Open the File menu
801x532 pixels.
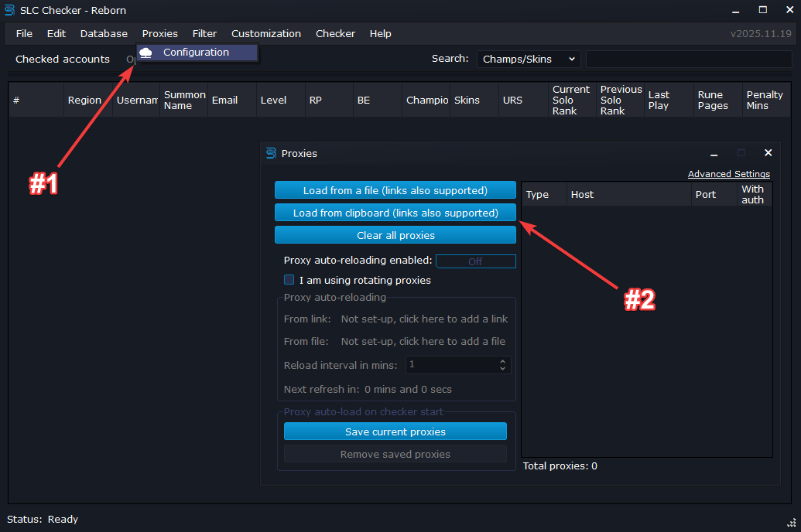coord(24,34)
